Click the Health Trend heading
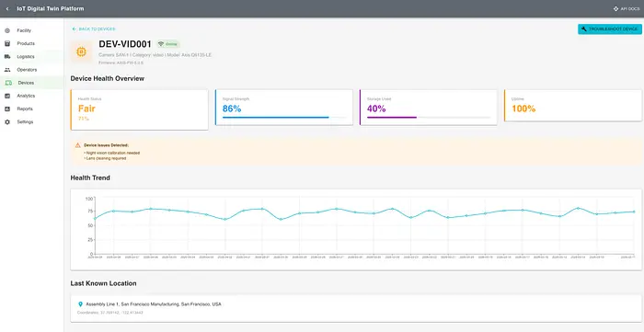Screen dimensions: 644x332 pyautogui.click(x=90, y=177)
